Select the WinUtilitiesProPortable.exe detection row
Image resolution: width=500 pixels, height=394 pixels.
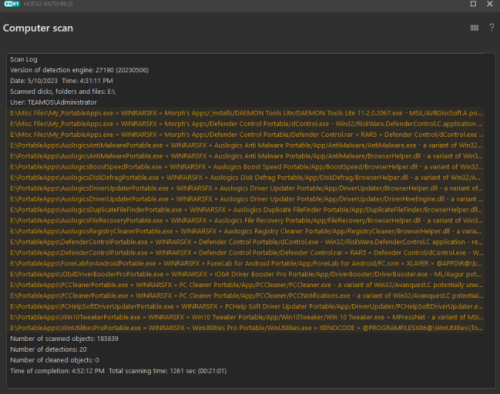click(x=246, y=328)
